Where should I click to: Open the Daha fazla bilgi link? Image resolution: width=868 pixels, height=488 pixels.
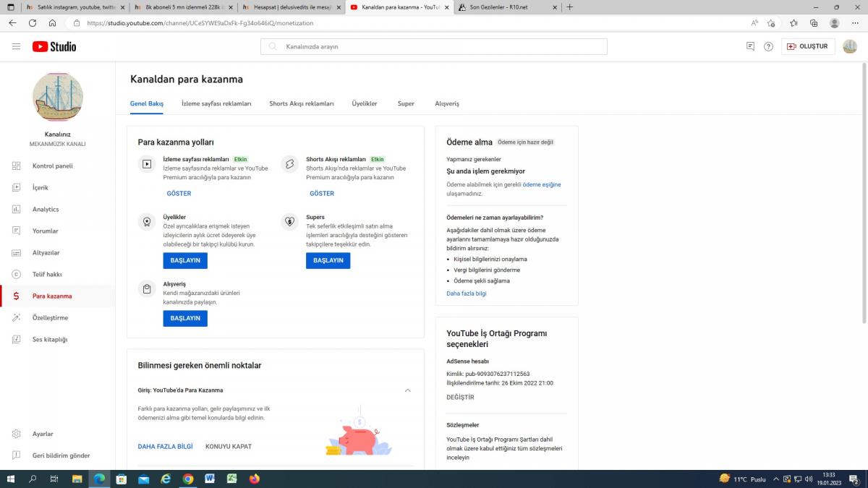tap(467, 294)
